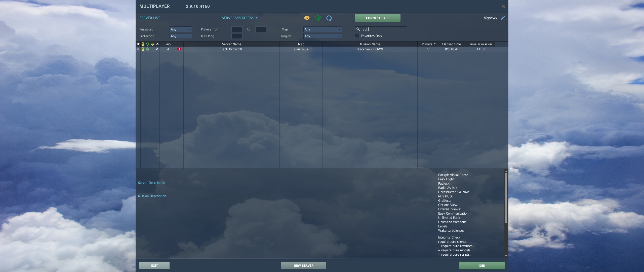Focus Players to maximum input field
Screen dimensions: 644x272
coord(261,29)
